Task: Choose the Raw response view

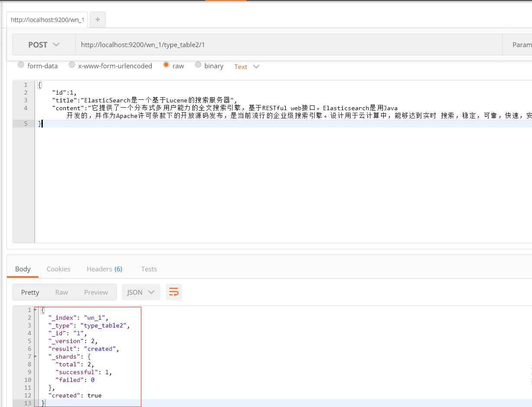Action: [61, 292]
